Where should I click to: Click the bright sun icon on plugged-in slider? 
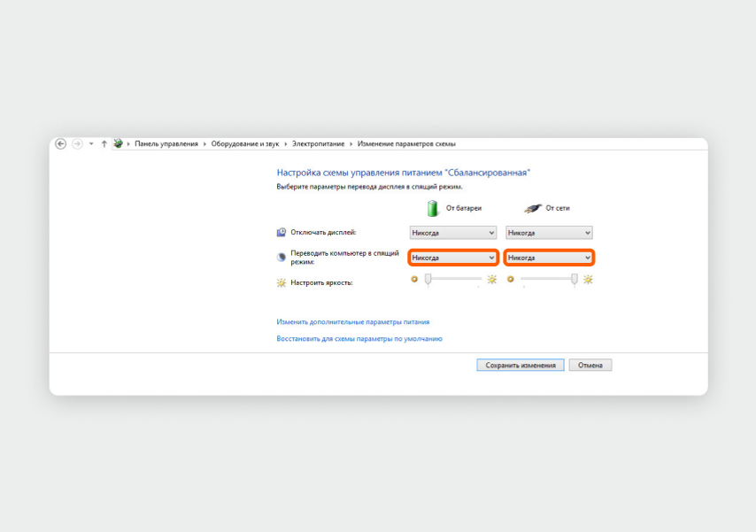(x=588, y=279)
